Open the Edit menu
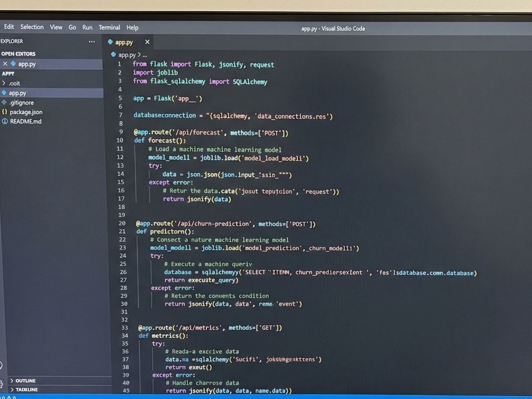The height and width of the screenshot is (399, 532). click(9, 27)
